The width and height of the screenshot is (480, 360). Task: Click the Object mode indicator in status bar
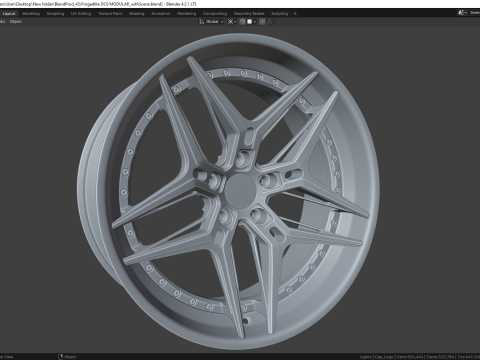point(67,357)
